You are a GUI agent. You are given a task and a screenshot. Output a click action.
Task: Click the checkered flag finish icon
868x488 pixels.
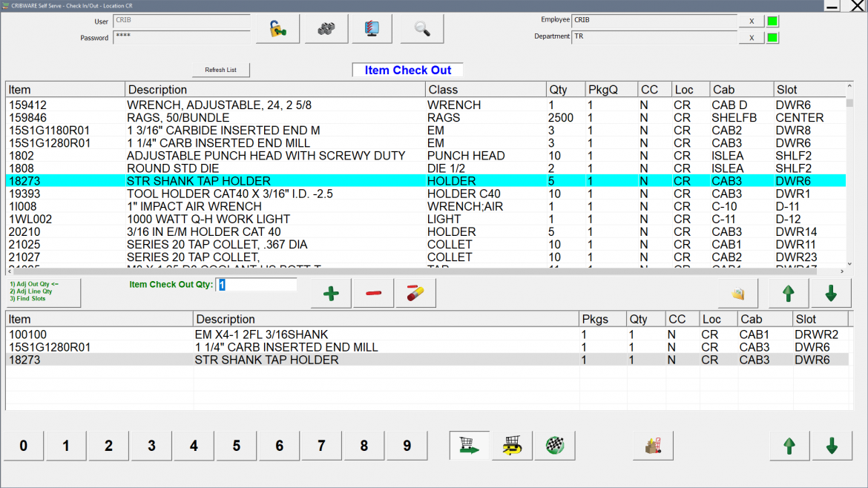pos(554,445)
